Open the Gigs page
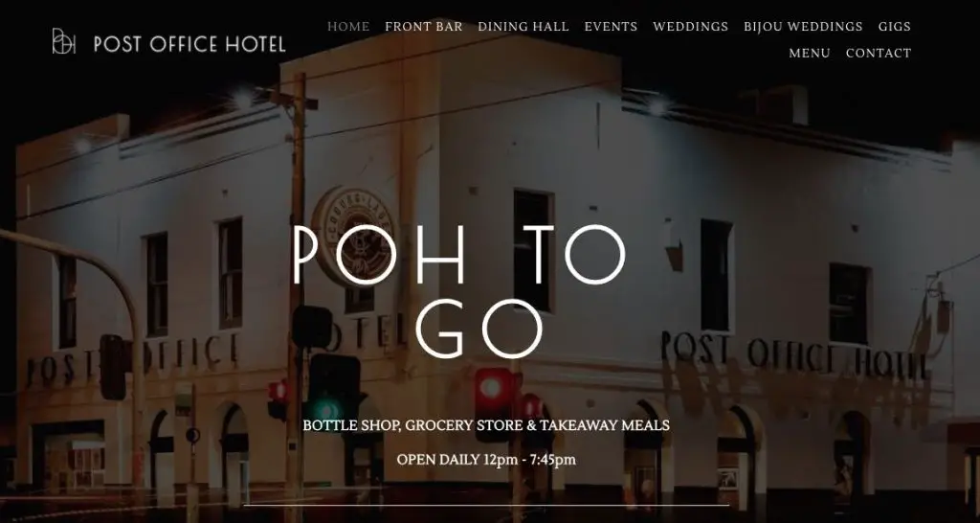Image resolution: width=980 pixels, height=523 pixels. 895,26
